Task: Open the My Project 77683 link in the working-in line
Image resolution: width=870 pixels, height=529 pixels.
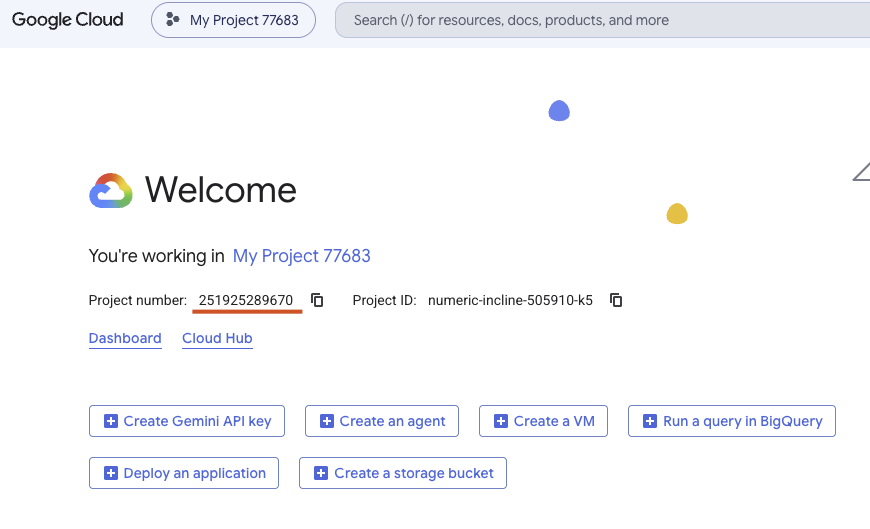Action: [301, 256]
